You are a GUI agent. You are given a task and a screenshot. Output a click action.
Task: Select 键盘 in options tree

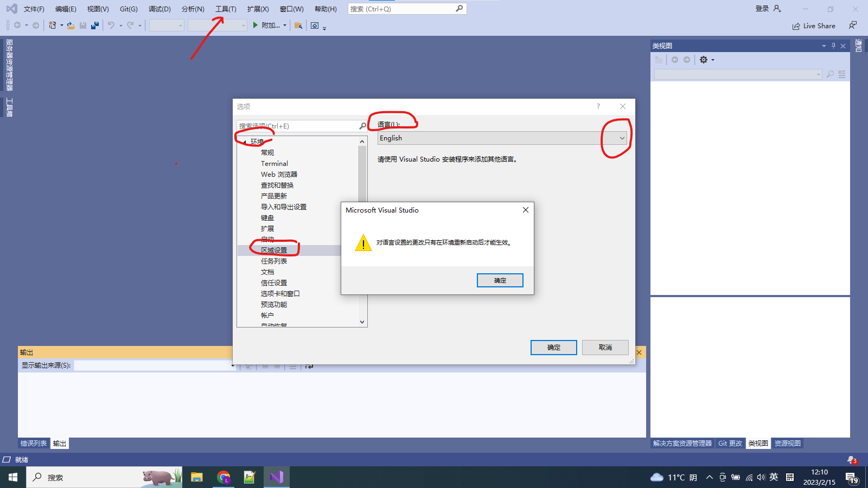(x=267, y=218)
